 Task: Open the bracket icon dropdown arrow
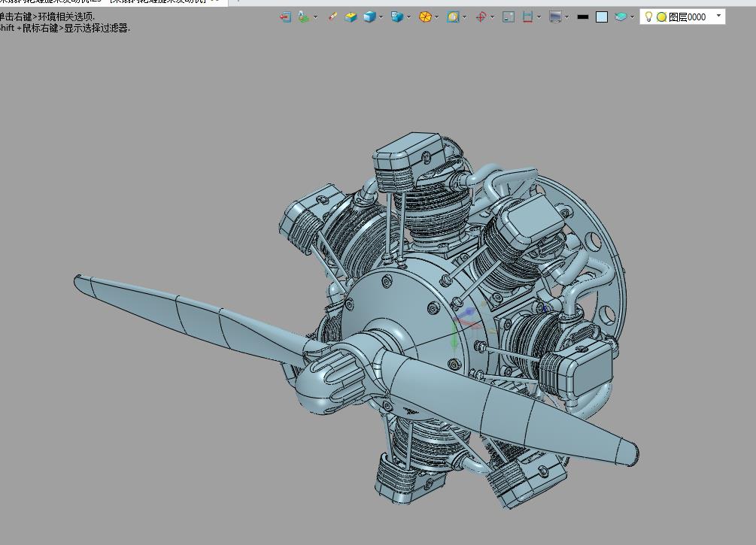[x=539, y=17]
